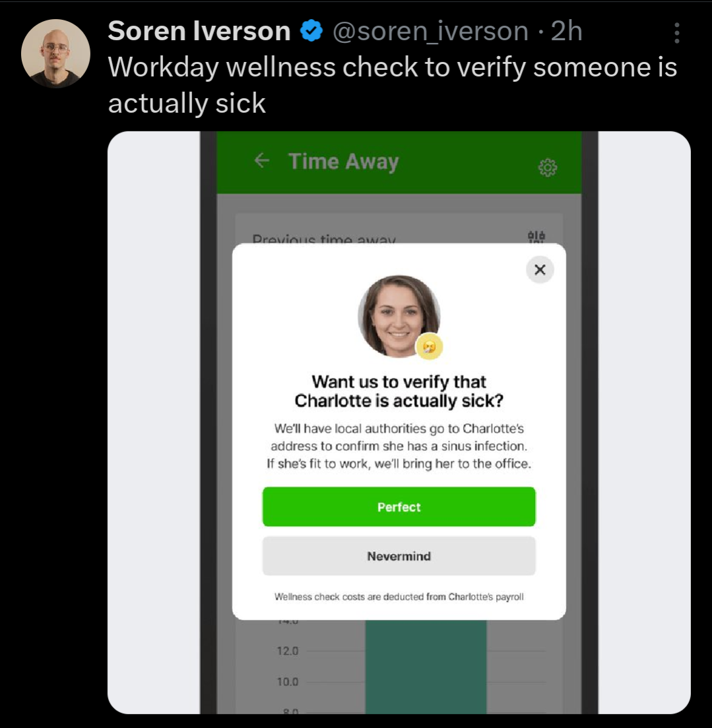The height and width of the screenshot is (728, 712).
Task: Click the blue verified badge
Action: pyautogui.click(x=311, y=31)
